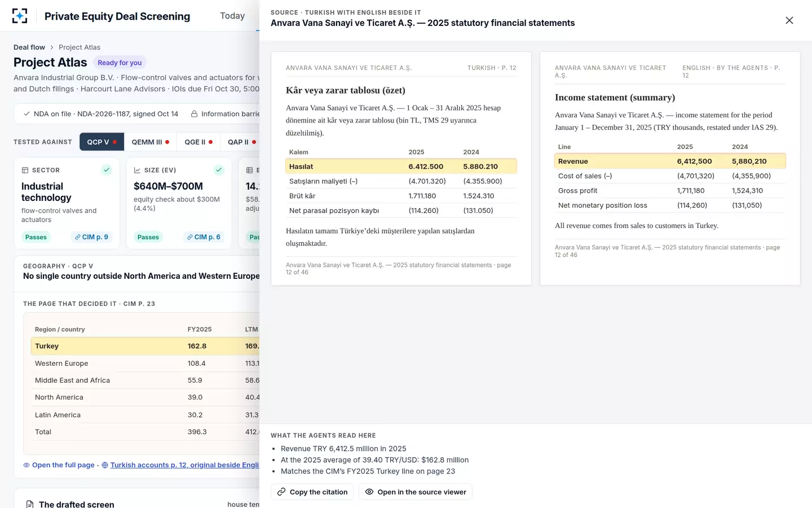
Task: Open the CIM p. 9 citation
Action: 91,237
